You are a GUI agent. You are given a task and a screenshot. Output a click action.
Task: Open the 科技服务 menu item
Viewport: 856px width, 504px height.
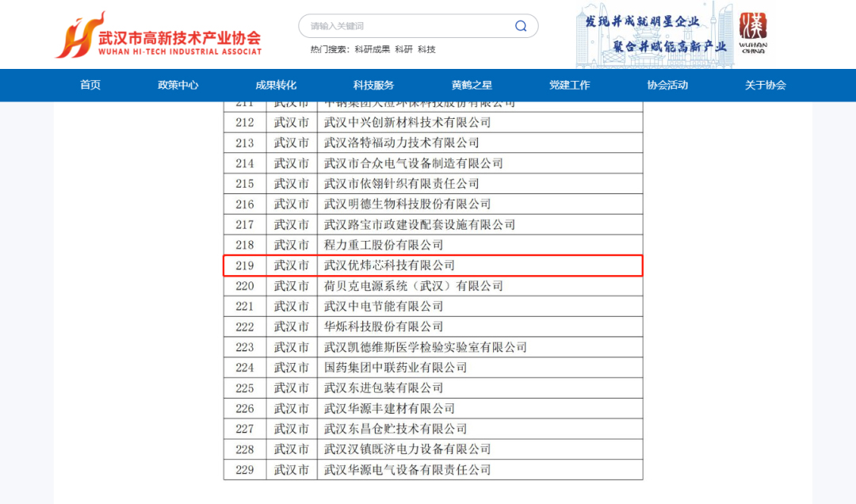pyautogui.click(x=373, y=85)
